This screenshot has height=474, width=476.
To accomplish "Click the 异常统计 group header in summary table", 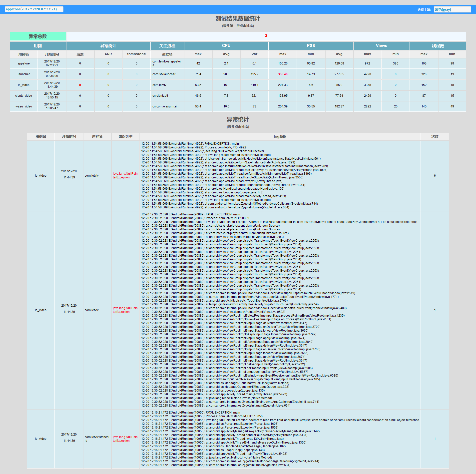I will click(108, 46).
